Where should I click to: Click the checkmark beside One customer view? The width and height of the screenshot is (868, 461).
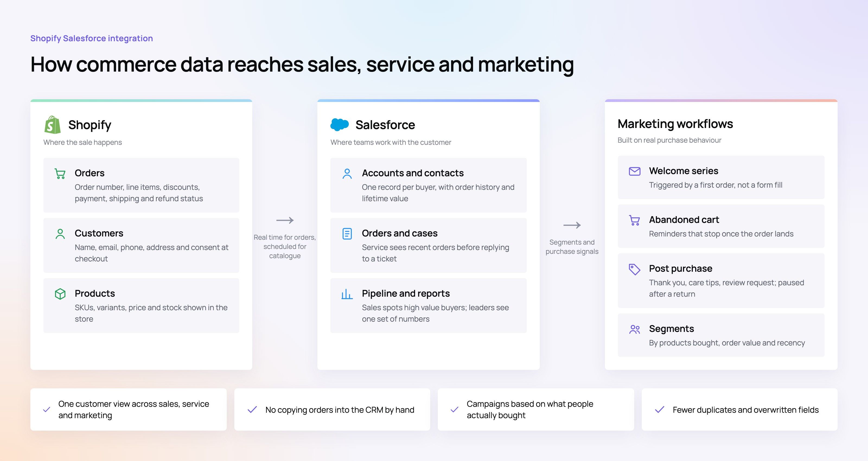[x=46, y=409]
